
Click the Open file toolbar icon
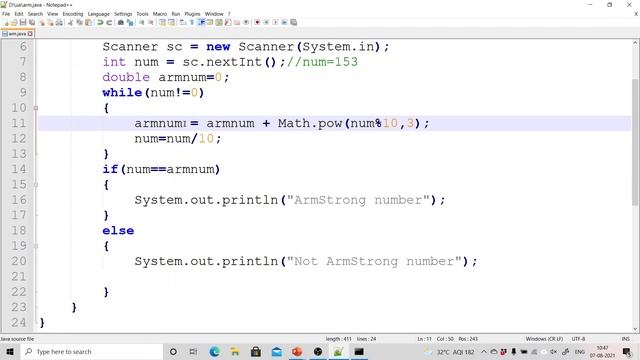(14, 22)
